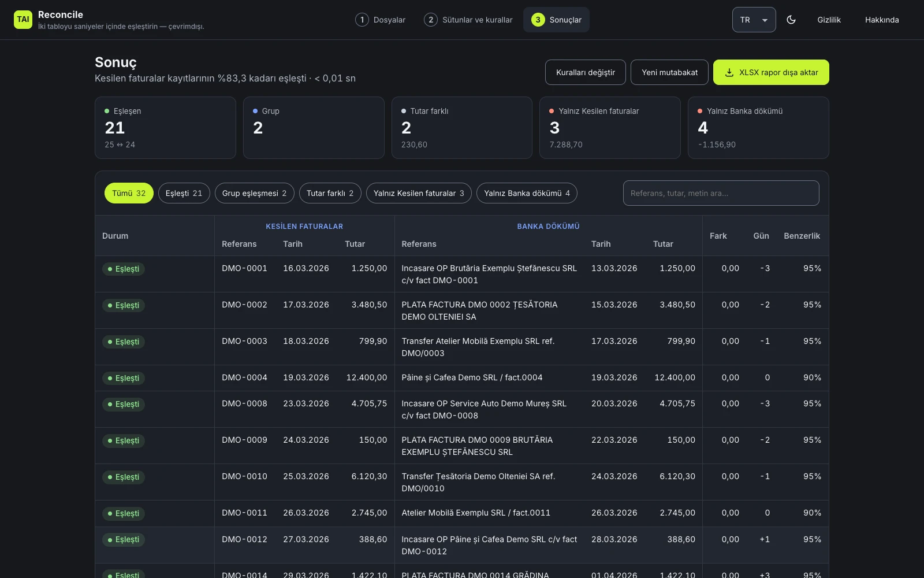
Task: Select the Yalnız Kesilen faturalar summary card
Action: tap(610, 128)
